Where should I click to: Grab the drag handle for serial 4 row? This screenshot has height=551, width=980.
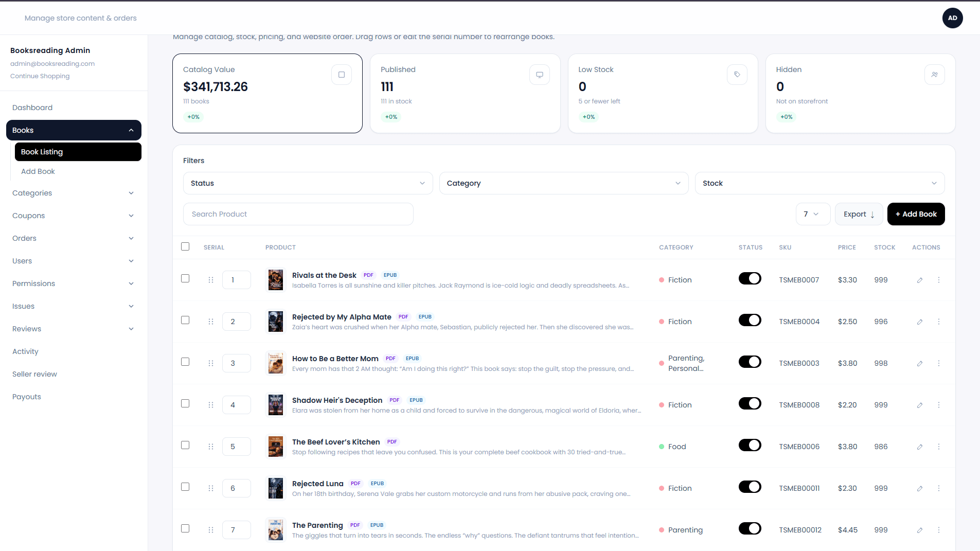211,405
